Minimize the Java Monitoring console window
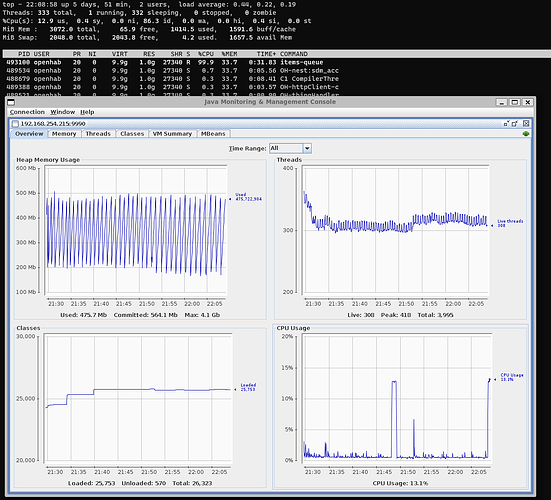 click(x=501, y=102)
